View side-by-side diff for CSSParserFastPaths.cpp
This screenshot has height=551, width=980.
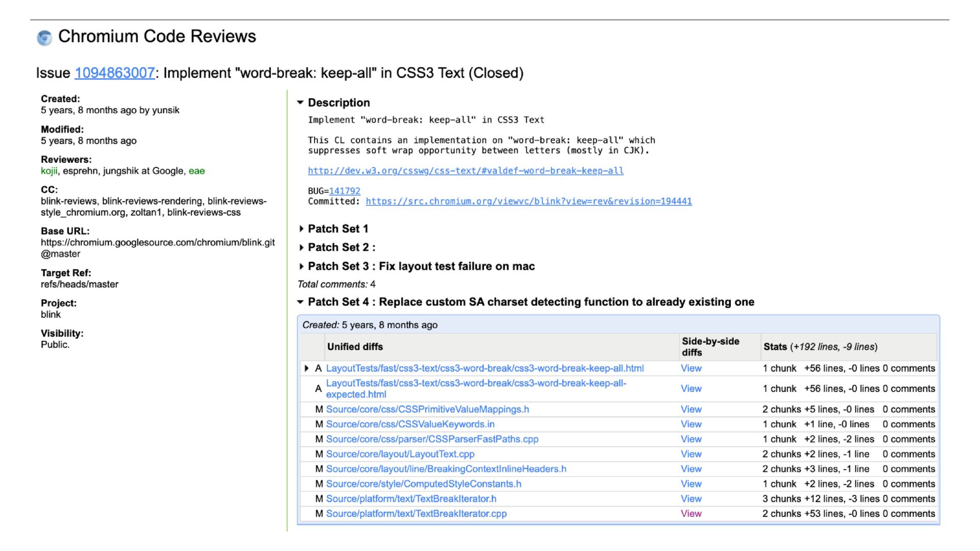point(691,439)
